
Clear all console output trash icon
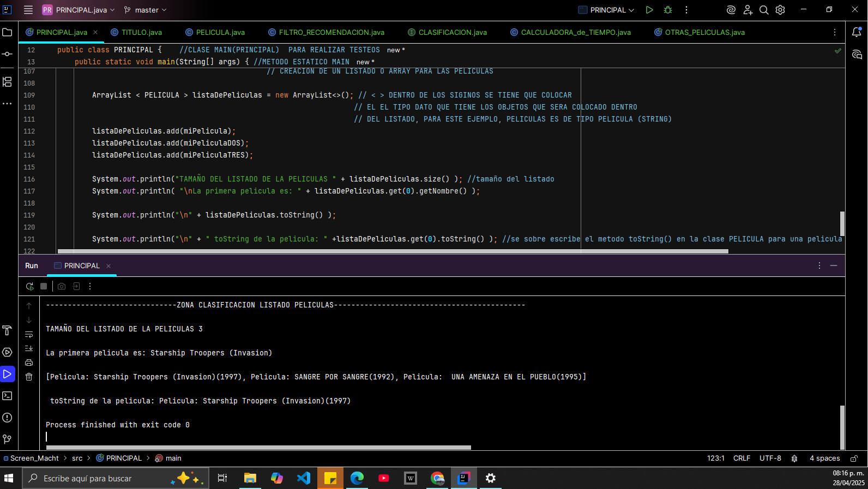[29, 377]
